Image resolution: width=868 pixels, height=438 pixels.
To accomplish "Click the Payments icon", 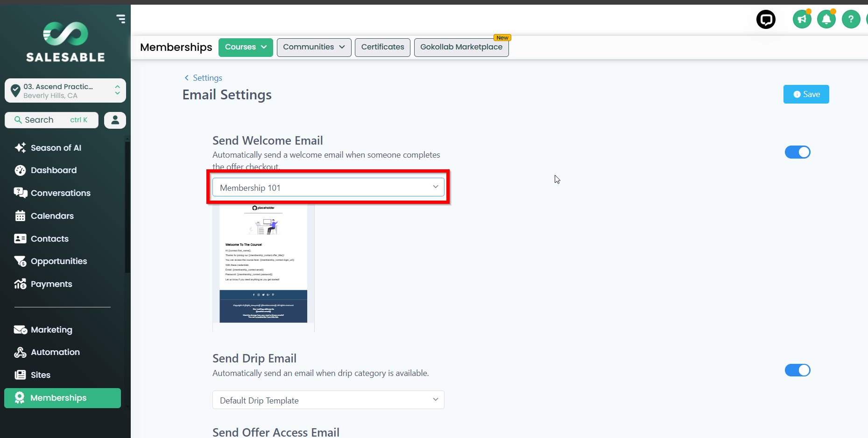I will (20, 284).
